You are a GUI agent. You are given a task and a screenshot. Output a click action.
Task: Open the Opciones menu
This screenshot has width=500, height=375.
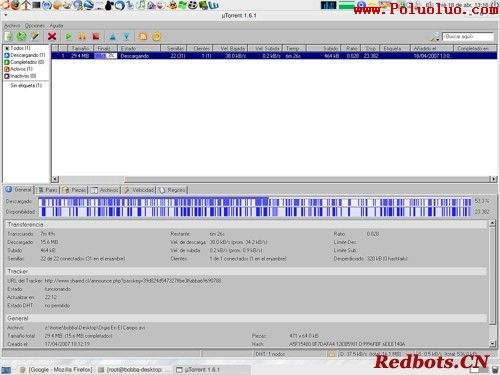pyautogui.click(x=35, y=26)
